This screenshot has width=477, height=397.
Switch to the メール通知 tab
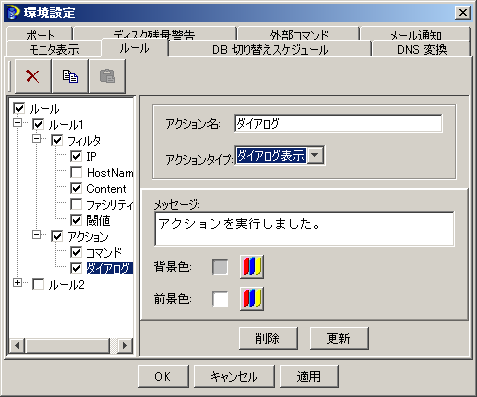coord(415,34)
